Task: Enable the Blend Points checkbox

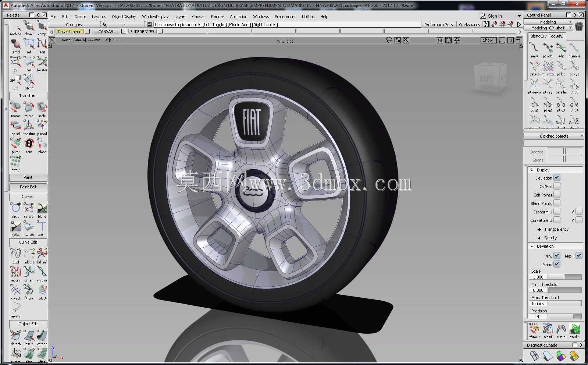Action: point(557,203)
